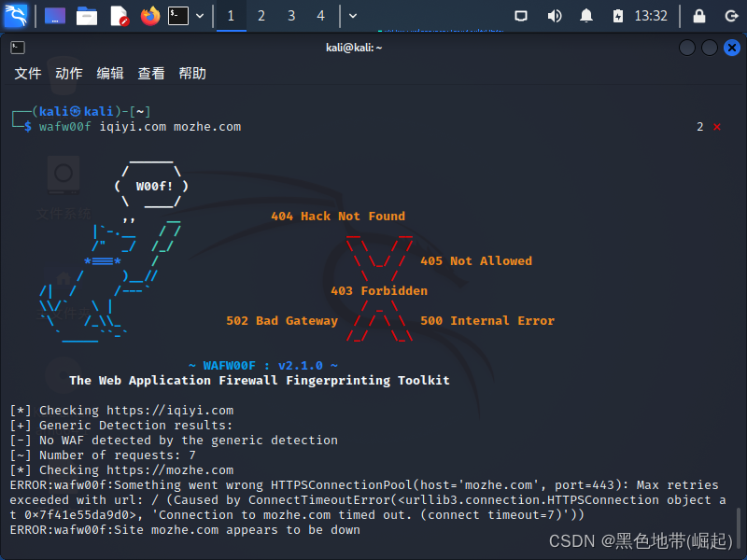Open the 查看 menu
Screen dimensions: 747x560
tap(151, 74)
